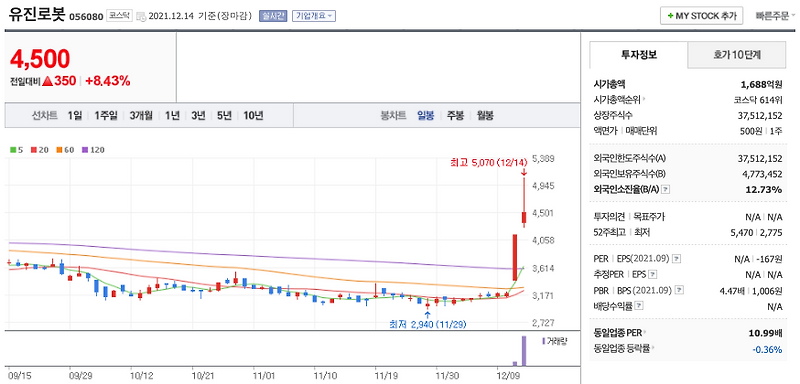The width and height of the screenshot is (800, 384).
Task: Click the MY STOCK 추가 button
Action: click(x=702, y=16)
